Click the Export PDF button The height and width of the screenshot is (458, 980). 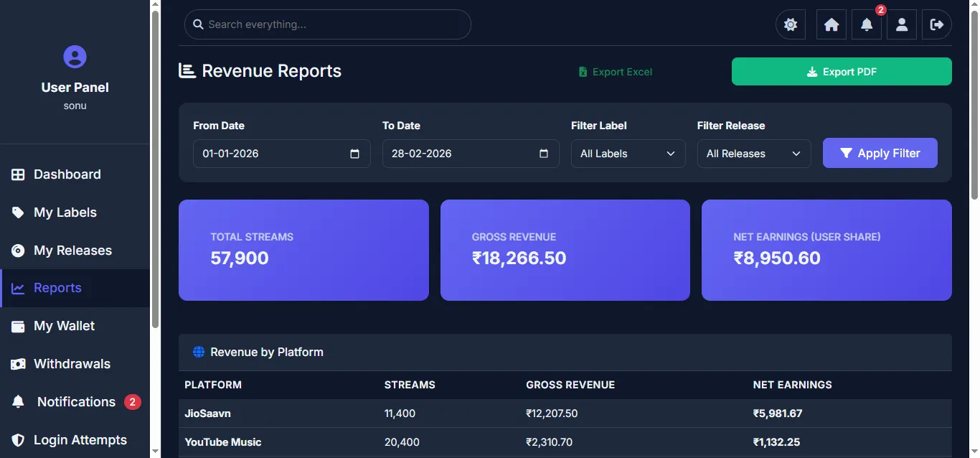click(x=842, y=72)
